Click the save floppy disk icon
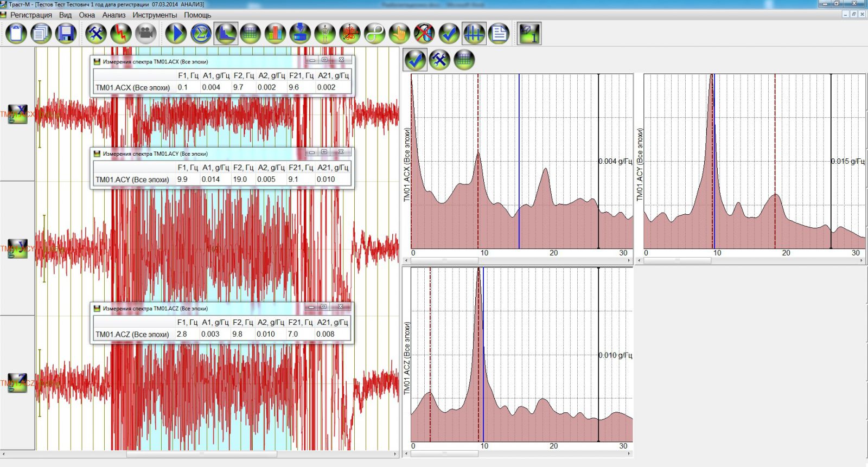Image resolution: width=868 pixels, height=467 pixels. tap(66, 34)
